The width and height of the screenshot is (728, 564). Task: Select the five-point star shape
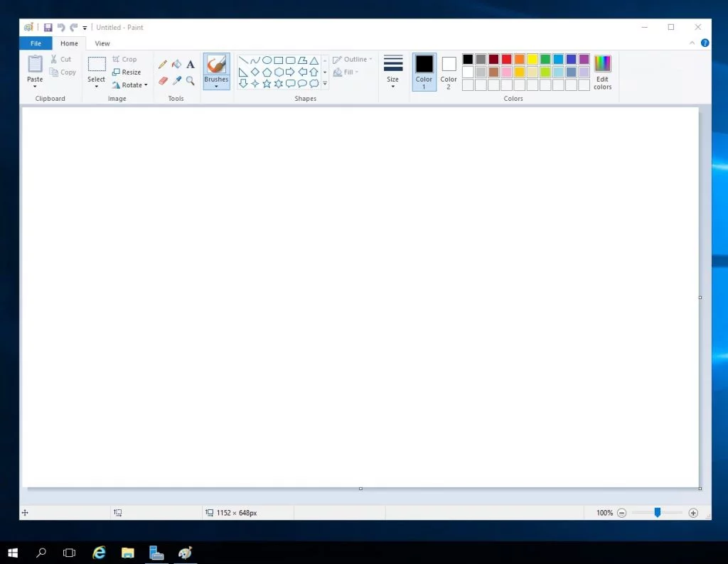(x=267, y=84)
